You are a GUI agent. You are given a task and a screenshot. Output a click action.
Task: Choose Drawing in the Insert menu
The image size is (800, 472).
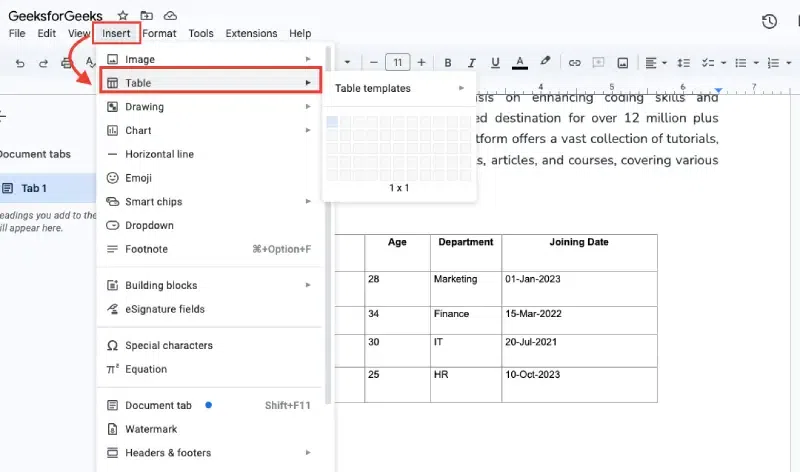pos(209,107)
